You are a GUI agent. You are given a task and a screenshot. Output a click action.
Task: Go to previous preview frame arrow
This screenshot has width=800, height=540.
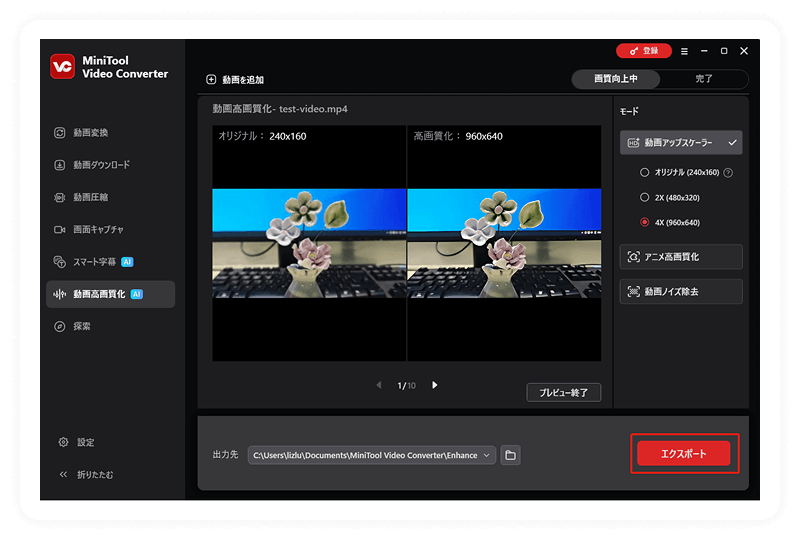point(379,385)
